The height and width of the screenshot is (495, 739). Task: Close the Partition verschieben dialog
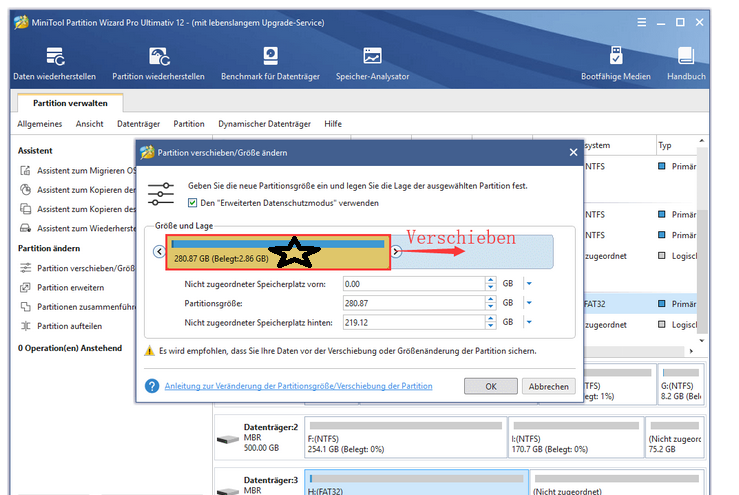[573, 152]
